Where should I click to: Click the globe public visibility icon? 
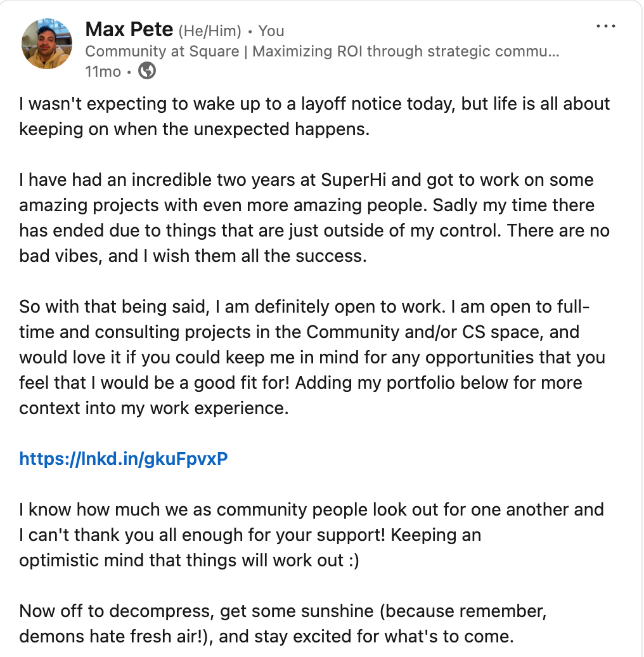[147, 70]
